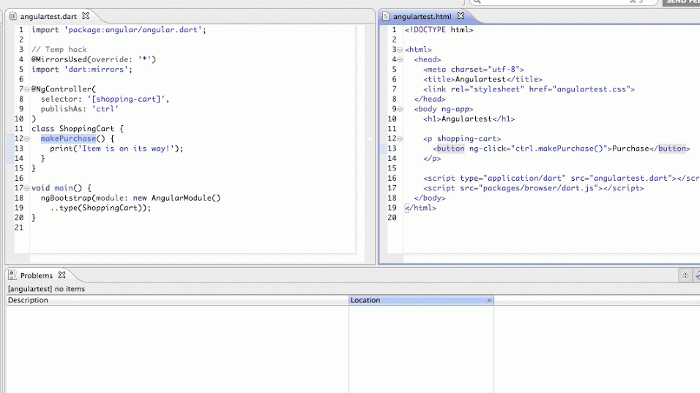Click the search magnifier icon at top

tap(477, 2)
